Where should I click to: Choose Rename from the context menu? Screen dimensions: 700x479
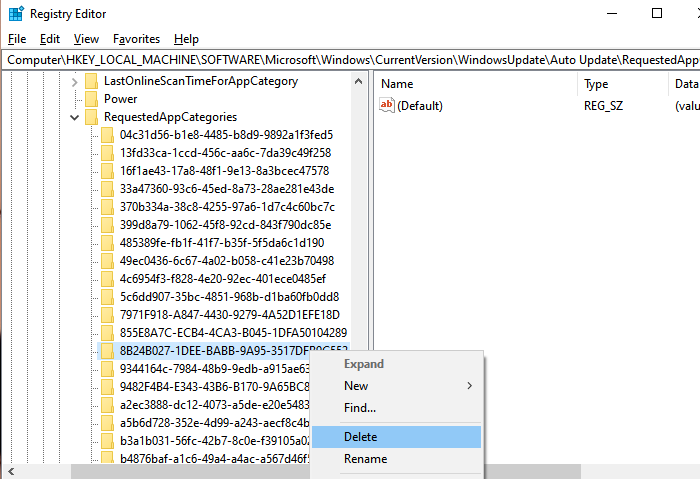[x=396, y=459]
